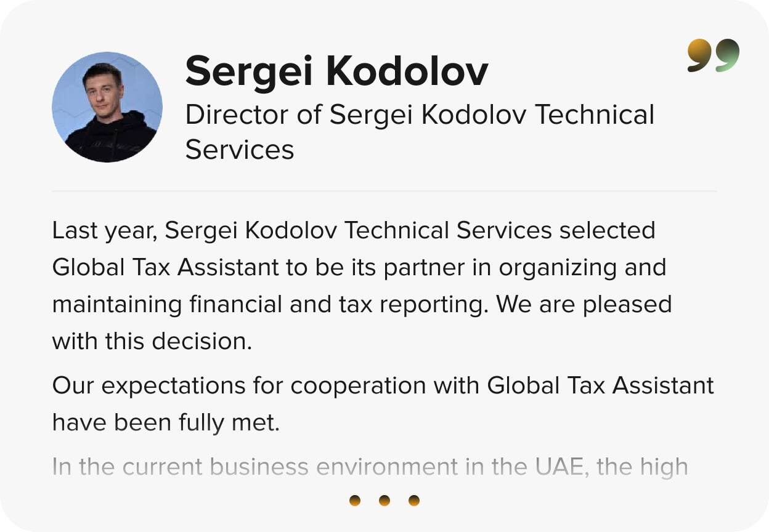769x532 pixels.
Task: Click the word Services in the subtitle
Action: coord(240,150)
